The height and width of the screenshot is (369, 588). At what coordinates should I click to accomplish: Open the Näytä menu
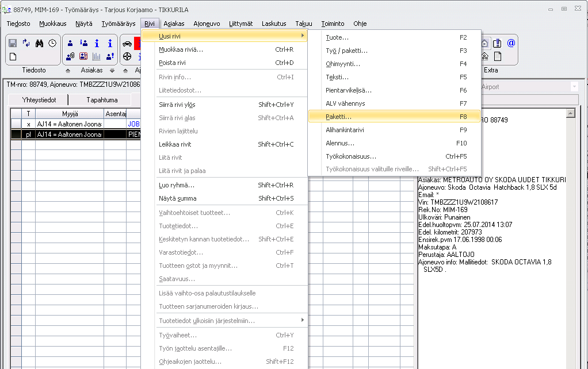tap(84, 24)
